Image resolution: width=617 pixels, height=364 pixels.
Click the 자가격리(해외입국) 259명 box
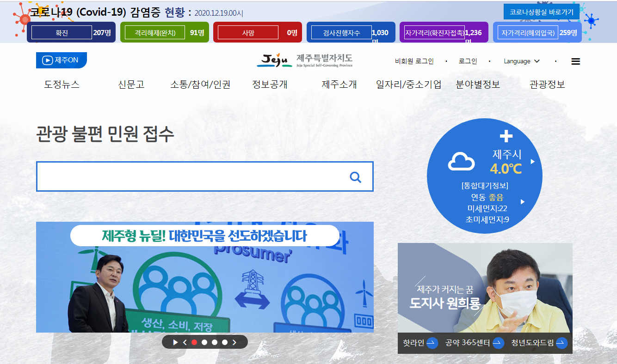coord(537,32)
